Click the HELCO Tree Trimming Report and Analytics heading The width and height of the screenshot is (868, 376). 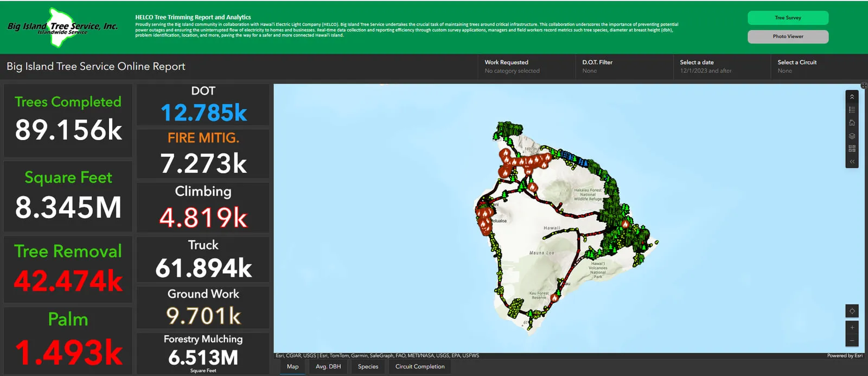tap(193, 17)
